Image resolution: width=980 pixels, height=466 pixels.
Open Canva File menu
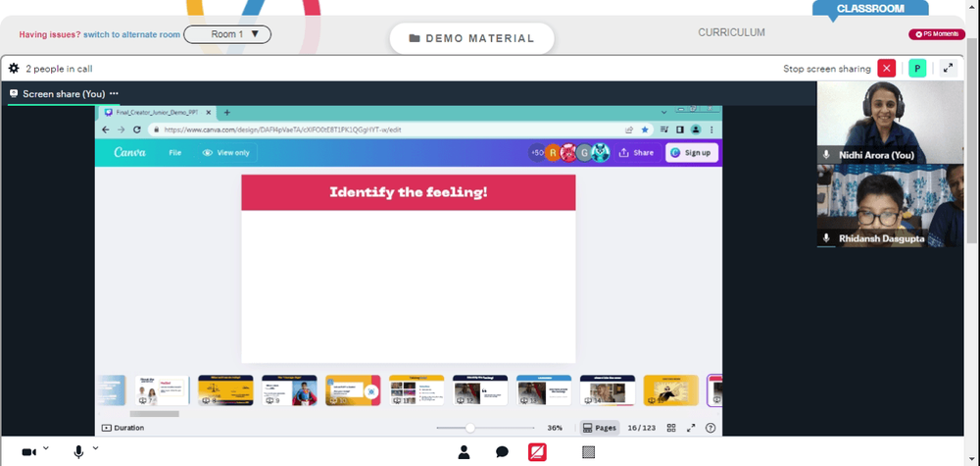(x=175, y=153)
